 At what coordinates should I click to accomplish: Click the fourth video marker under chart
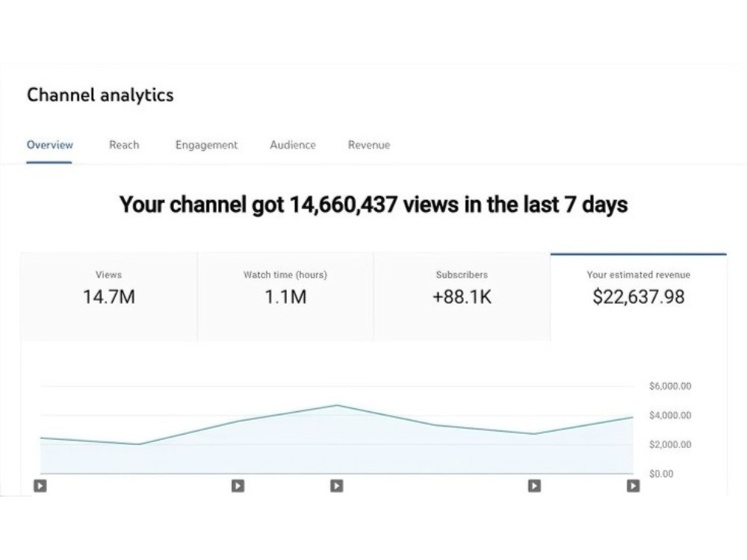535,486
